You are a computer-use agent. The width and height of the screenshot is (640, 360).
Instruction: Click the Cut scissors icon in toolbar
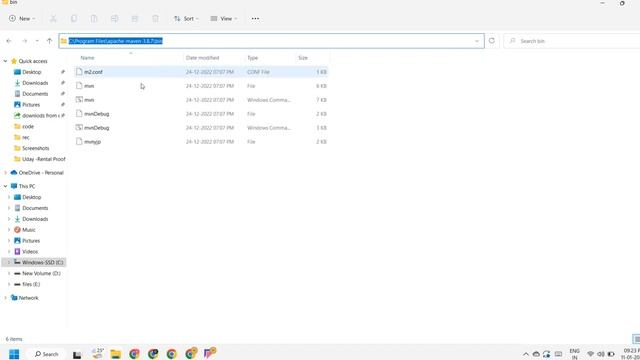pos(53,18)
